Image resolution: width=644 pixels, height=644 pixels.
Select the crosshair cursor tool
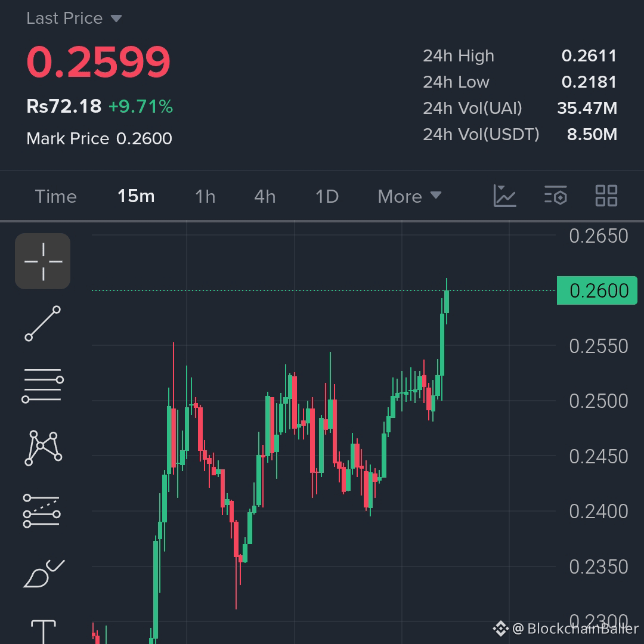pos(43,261)
